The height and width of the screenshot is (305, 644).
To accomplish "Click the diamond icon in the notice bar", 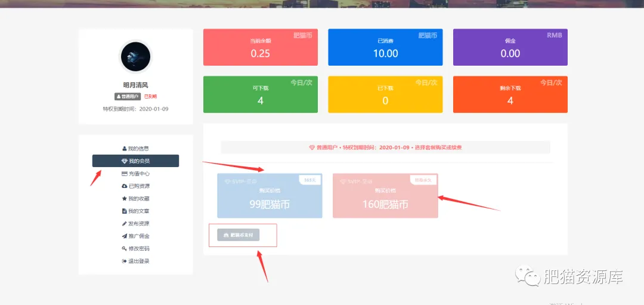I will coord(312,147).
